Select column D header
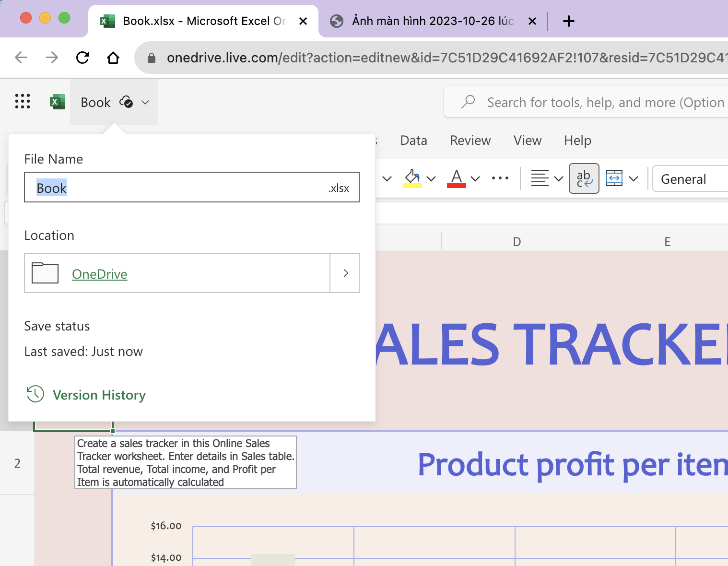This screenshot has width=728, height=566. click(x=517, y=241)
